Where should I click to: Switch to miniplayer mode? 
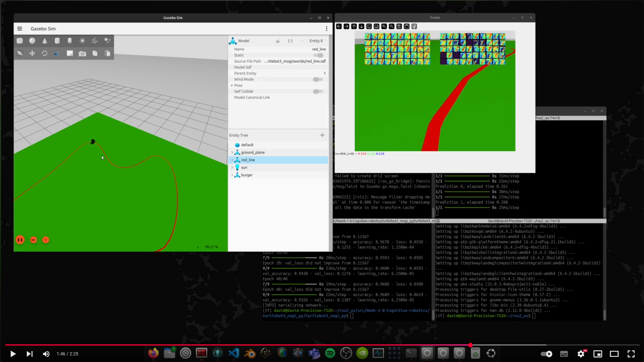[598, 354]
